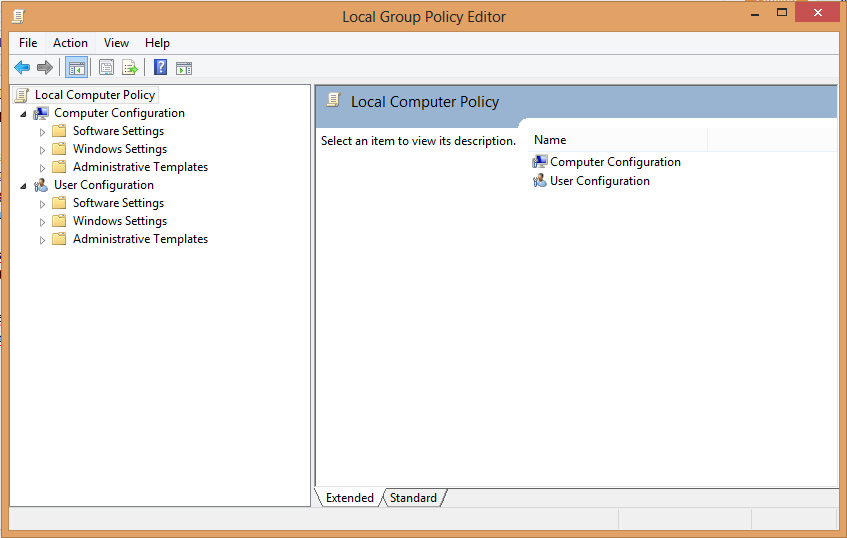Select Computer Configuration text in right list
The height and width of the screenshot is (538, 847).
pos(615,162)
